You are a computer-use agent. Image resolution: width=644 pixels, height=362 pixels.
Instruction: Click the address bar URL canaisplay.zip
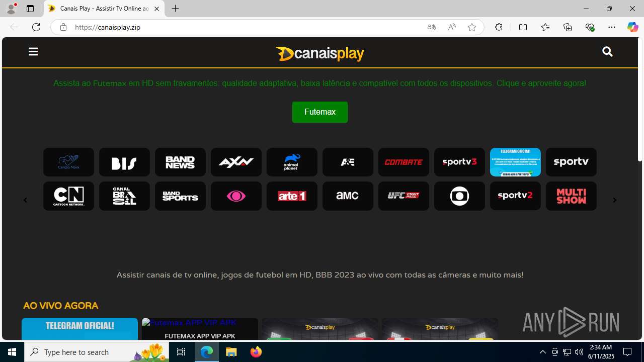click(x=108, y=27)
